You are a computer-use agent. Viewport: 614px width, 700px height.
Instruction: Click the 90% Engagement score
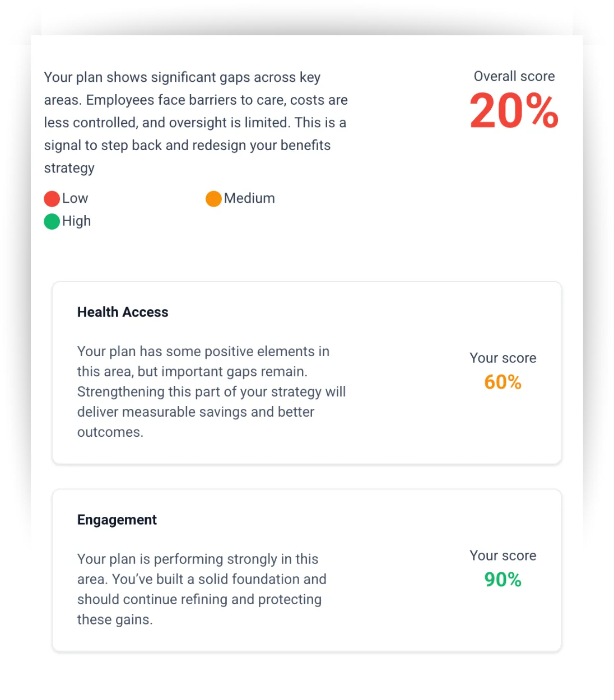coord(503,580)
